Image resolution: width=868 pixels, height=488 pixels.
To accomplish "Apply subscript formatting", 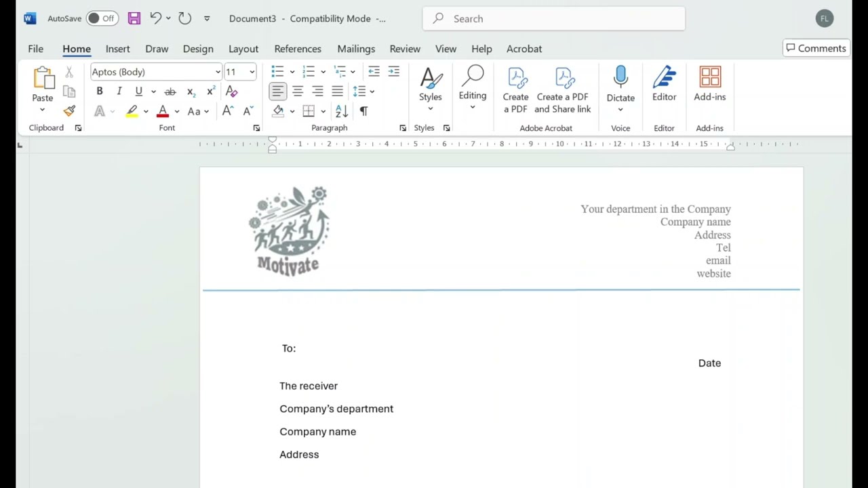I will [x=191, y=91].
